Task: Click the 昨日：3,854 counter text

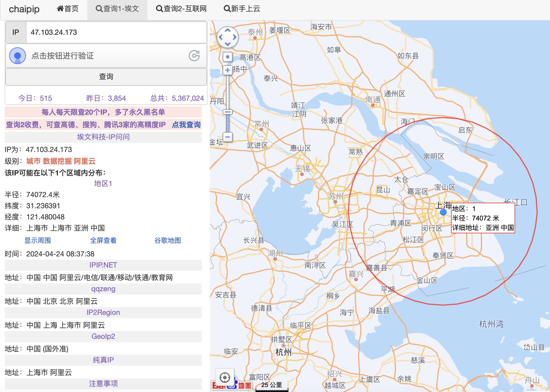Action: pyautogui.click(x=106, y=98)
